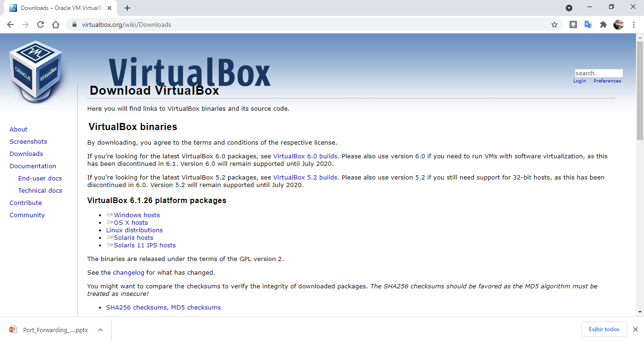Open the Port_Forwarding pptx downloaded file
The width and height of the screenshot is (644, 343).
[x=55, y=330]
